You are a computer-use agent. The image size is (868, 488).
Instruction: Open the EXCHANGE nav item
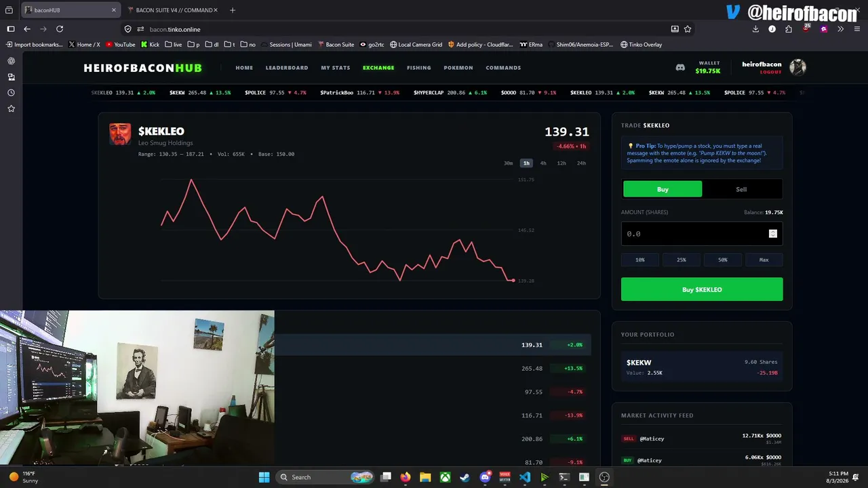[378, 68]
